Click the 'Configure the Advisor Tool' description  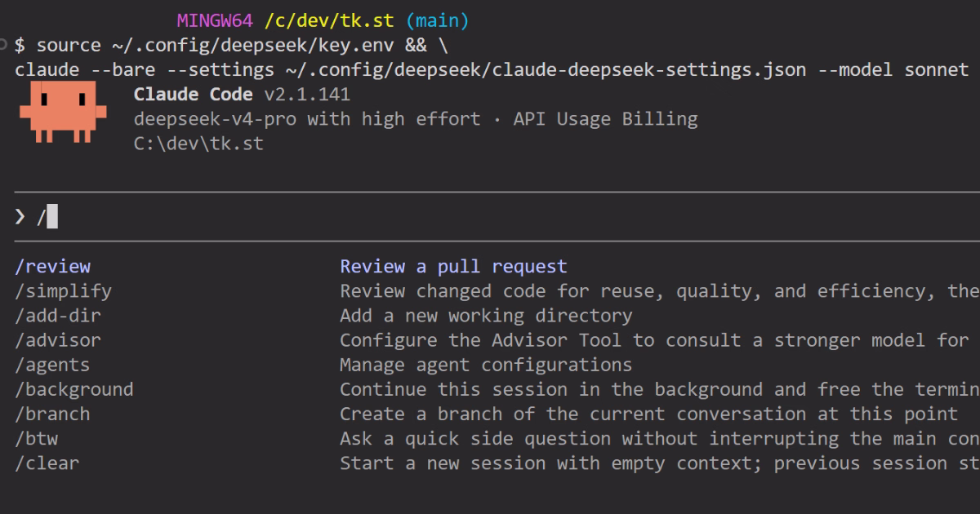[x=654, y=340]
